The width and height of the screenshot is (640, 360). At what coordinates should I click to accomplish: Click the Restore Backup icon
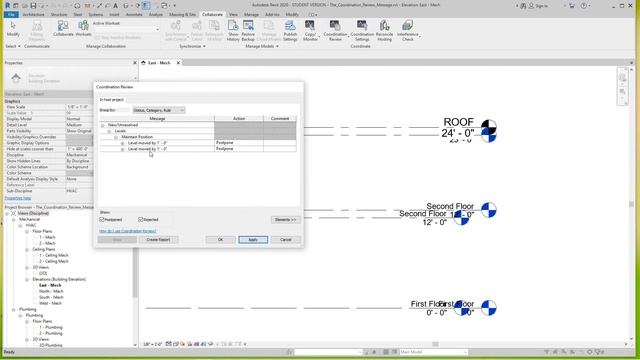248,25
